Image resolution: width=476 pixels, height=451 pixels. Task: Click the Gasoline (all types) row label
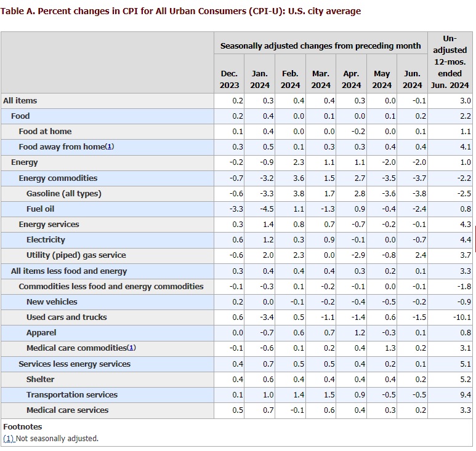(63, 193)
